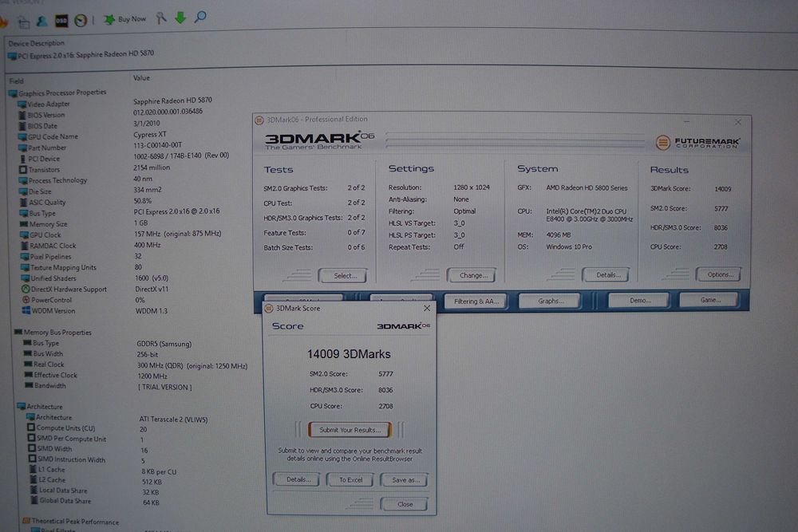The image size is (798, 532).
Task: Open search with the magnifier icon
Action: click(x=200, y=18)
